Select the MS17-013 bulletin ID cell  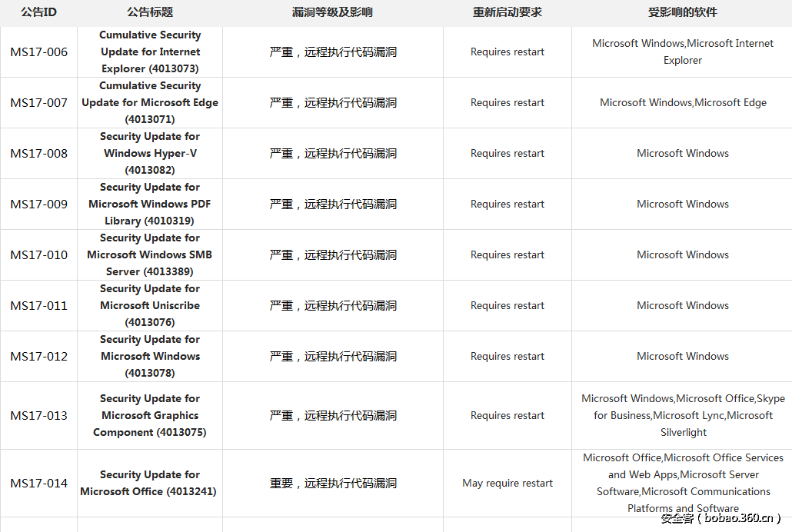[x=39, y=415]
